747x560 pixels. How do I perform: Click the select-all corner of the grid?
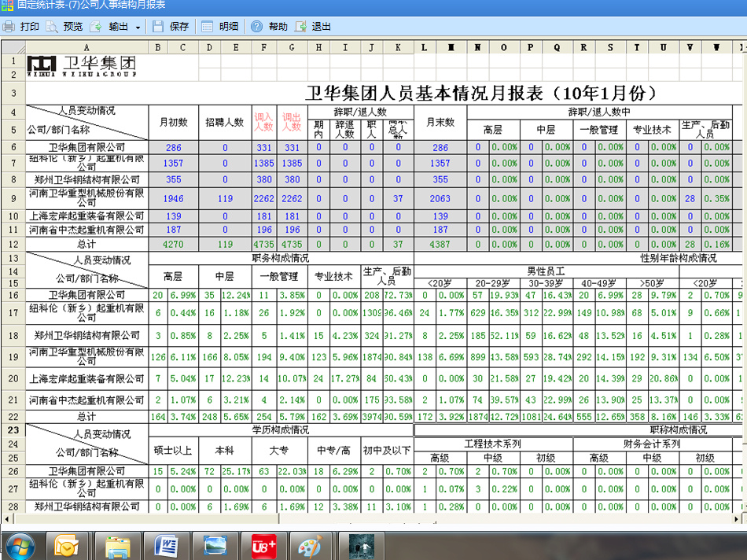pos(13,47)
